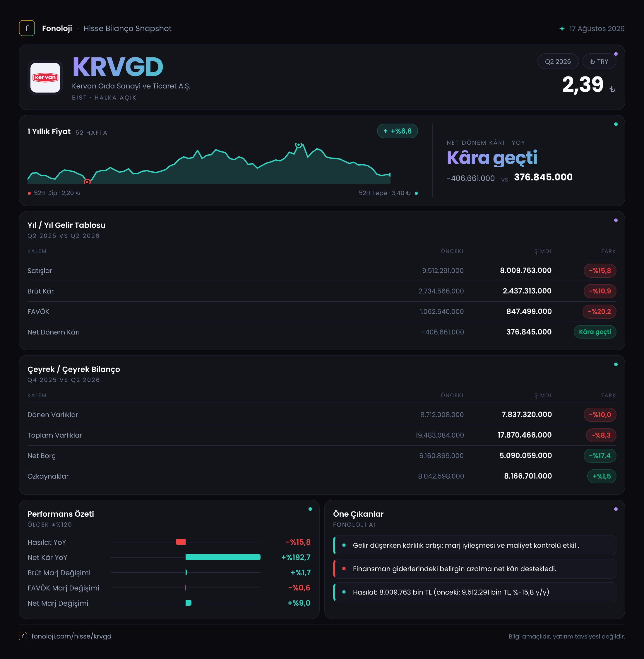The height and width of the screenshot is (659, 644).
Task: Click the 2,39 share price
Action: click(x=583, y=84)
